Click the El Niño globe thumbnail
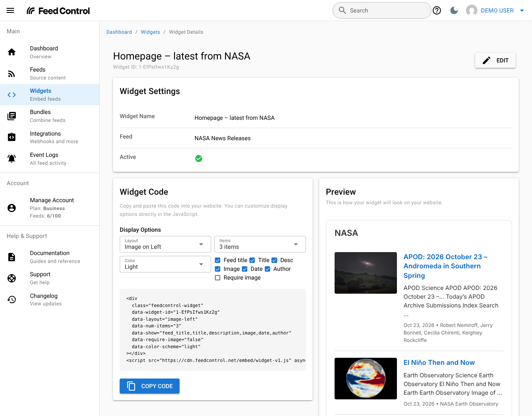The height and width of the screenshot is (416, 532). pos(366,379)
